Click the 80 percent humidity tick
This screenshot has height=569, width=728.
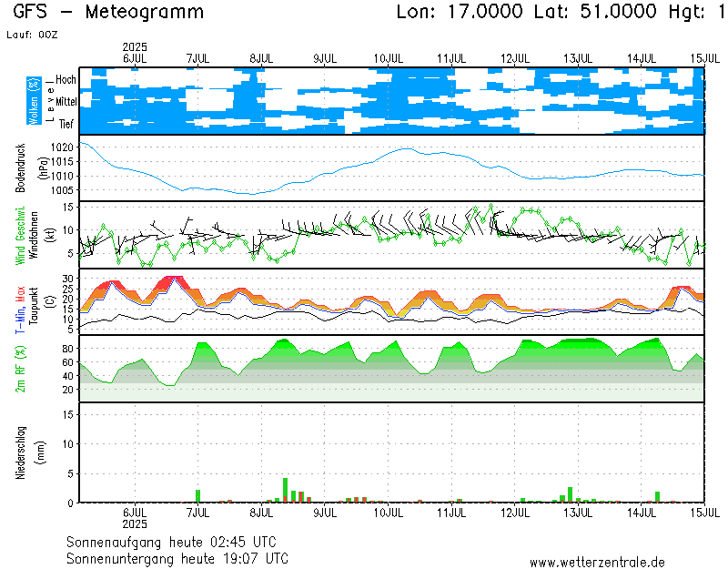click(x=68, y=349)
